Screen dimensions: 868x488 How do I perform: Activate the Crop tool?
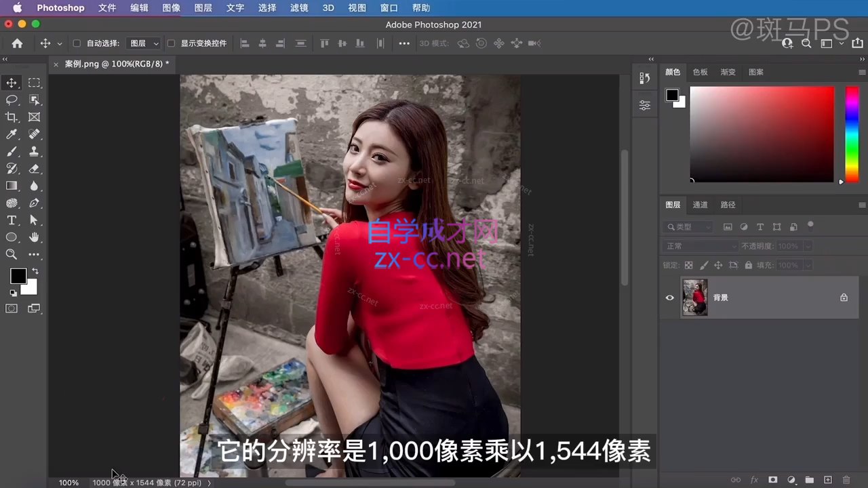pos(12,117)
